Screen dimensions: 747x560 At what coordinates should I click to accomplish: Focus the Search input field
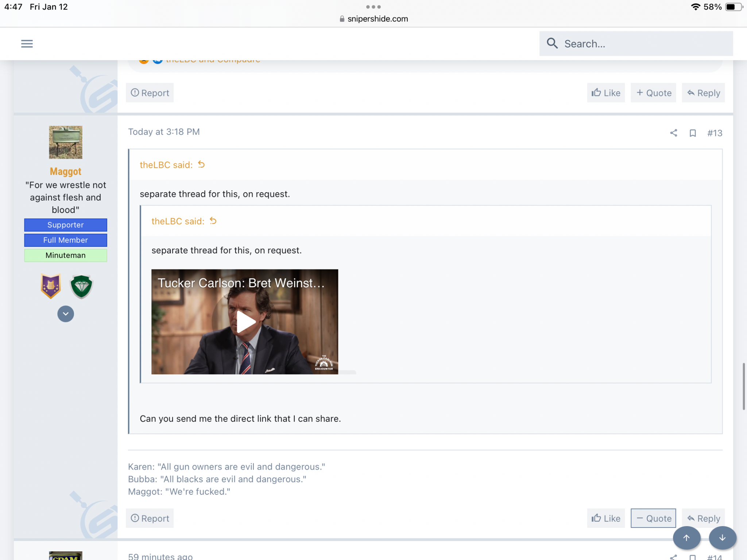tap(636, 43)
